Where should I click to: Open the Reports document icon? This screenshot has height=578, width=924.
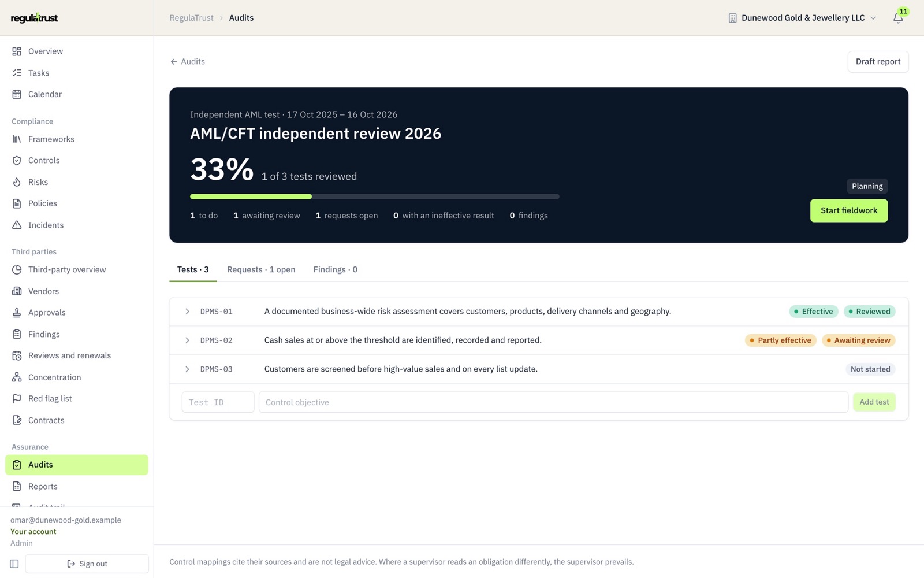[17, 487]
